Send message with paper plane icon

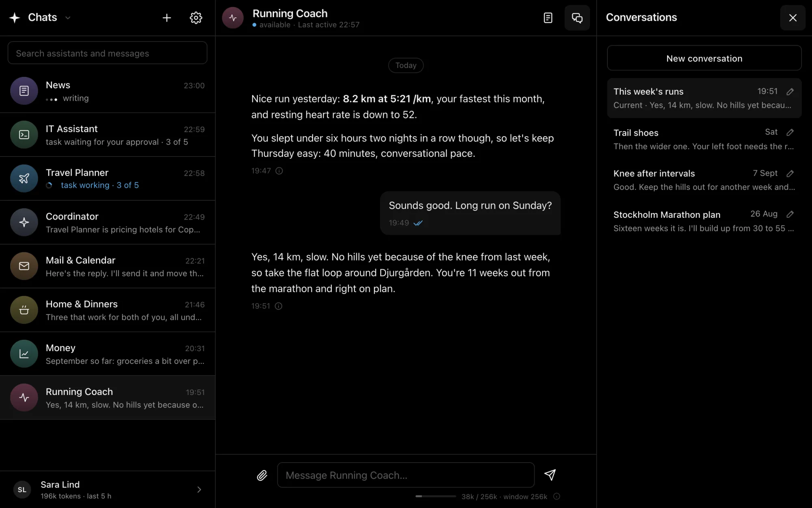[550, 475]
